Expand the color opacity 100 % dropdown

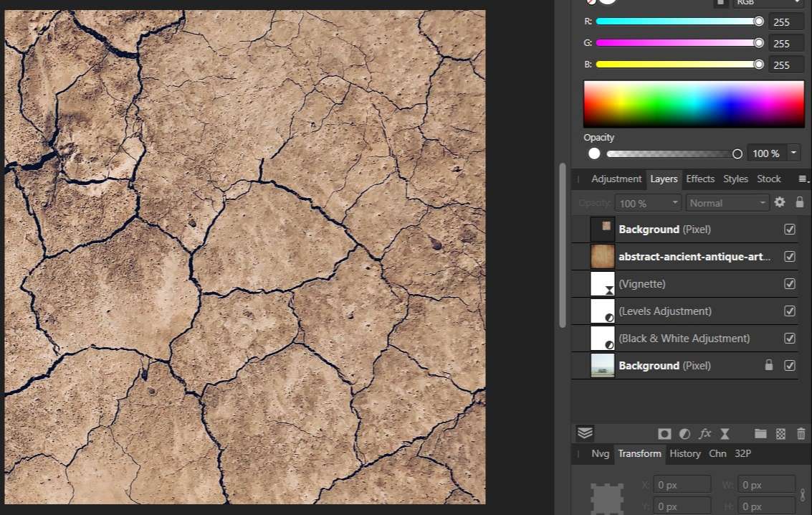(x=793, y=153)
